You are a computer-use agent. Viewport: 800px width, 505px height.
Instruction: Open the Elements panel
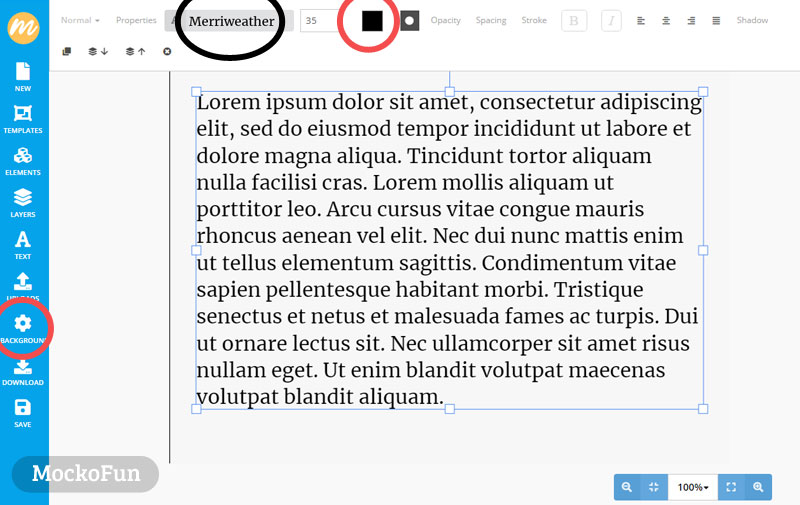[23, 161]
